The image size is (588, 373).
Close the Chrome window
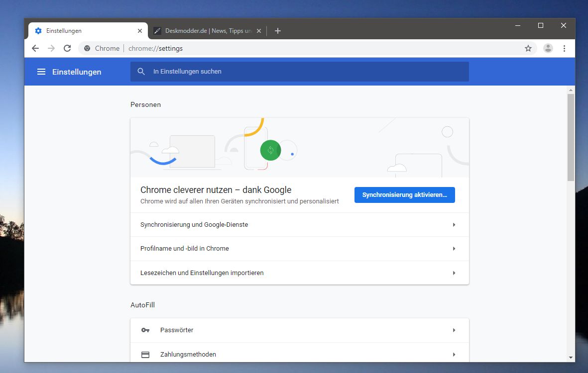point(563,25)
